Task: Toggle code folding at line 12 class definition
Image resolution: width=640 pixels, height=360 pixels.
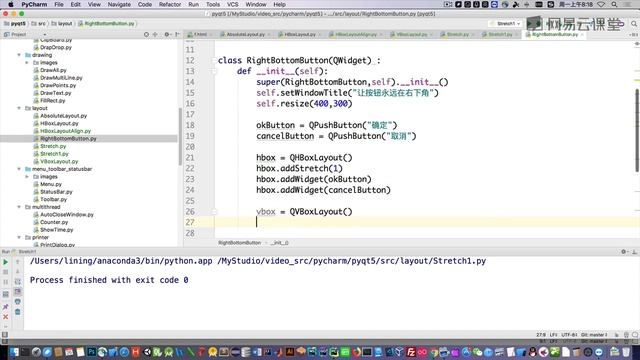Action: pyautogui.click(x=214, y=60)
